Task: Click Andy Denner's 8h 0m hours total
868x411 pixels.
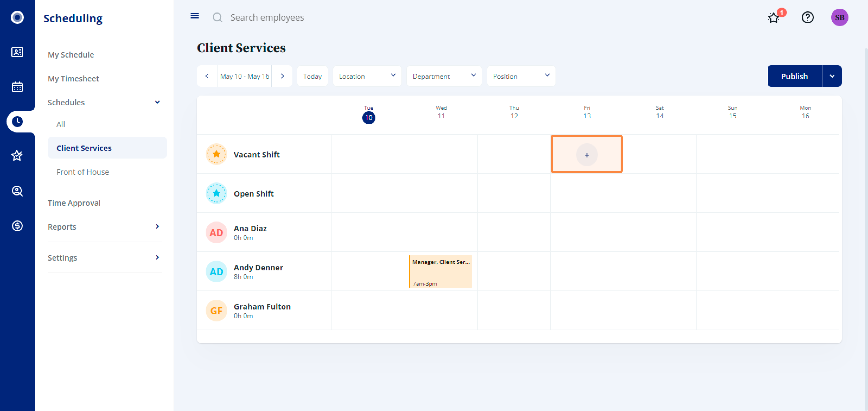Action: pos(243,277)
